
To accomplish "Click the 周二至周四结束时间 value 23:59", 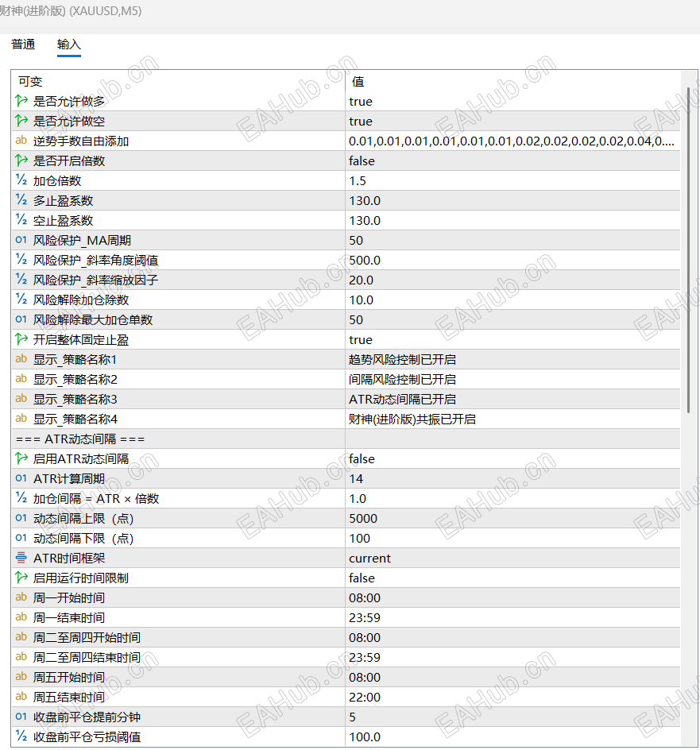I will coord(365,658).
